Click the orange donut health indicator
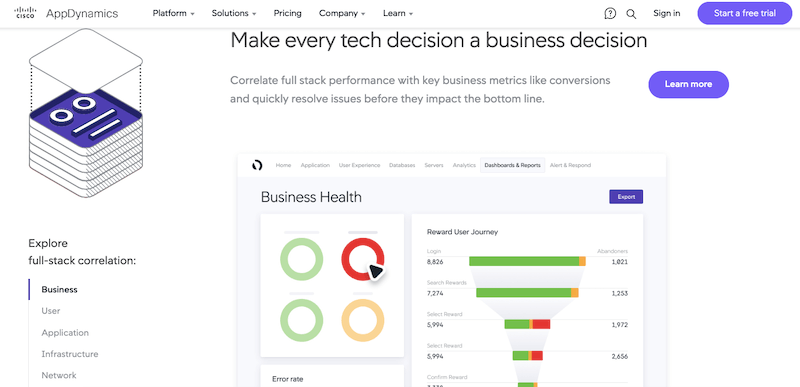The height and width of the screenshot is (387, 800). [x=363, y=320]
